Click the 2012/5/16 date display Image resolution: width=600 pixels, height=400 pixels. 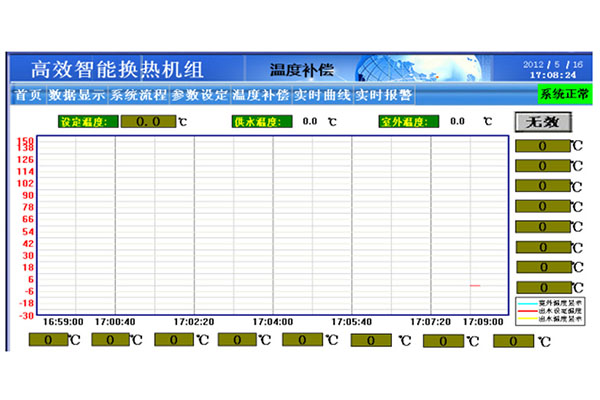coord(553,65)
